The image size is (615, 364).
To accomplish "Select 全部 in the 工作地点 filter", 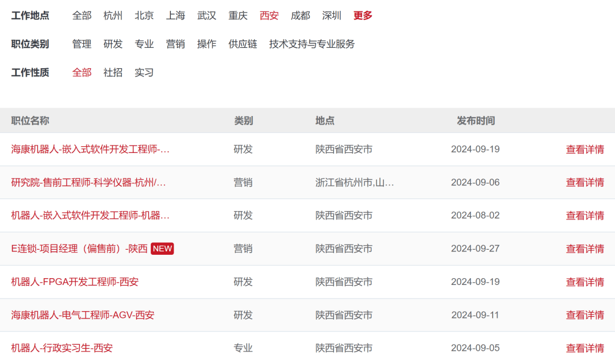I will click(x=81, y=16).
